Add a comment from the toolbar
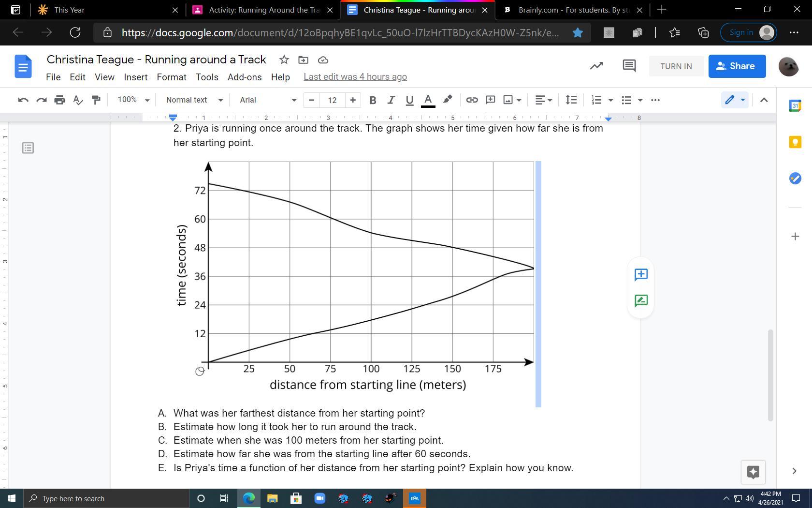812x508 pixels. [490, 100]
